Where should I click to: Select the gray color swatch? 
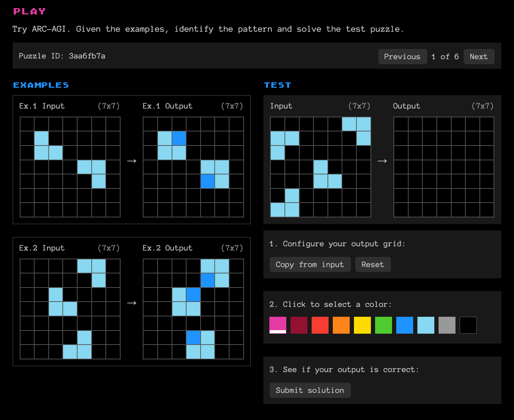coord(447,325)
